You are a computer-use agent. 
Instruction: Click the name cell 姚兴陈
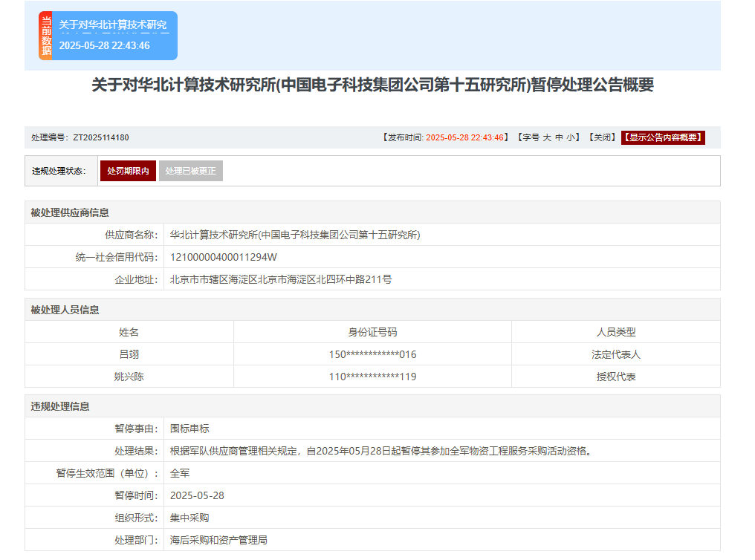pos(129,377)
